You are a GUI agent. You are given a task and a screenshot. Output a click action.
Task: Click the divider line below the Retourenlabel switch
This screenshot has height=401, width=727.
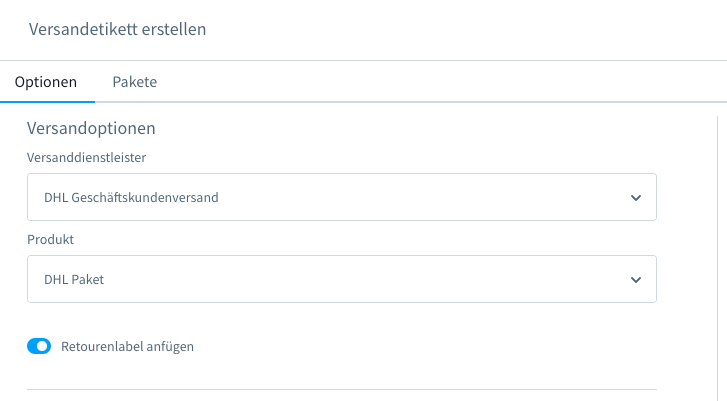[x=341, y=389]
